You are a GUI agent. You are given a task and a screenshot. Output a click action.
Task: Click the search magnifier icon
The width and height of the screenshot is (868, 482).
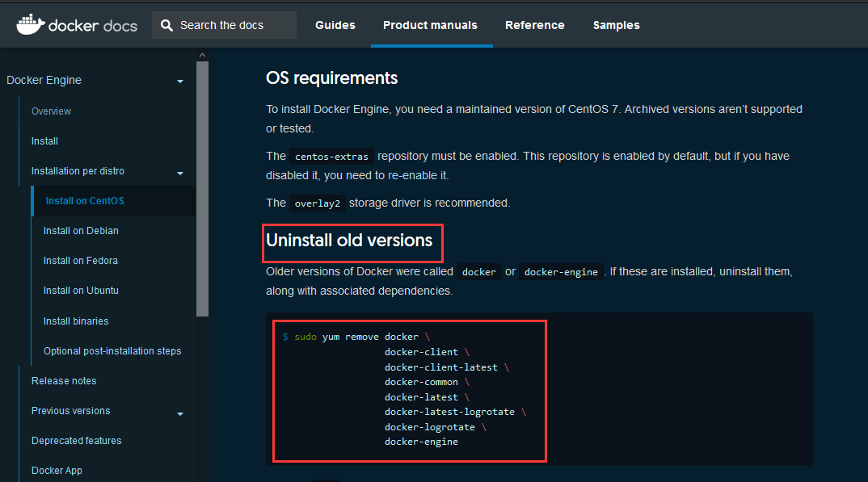166,25
